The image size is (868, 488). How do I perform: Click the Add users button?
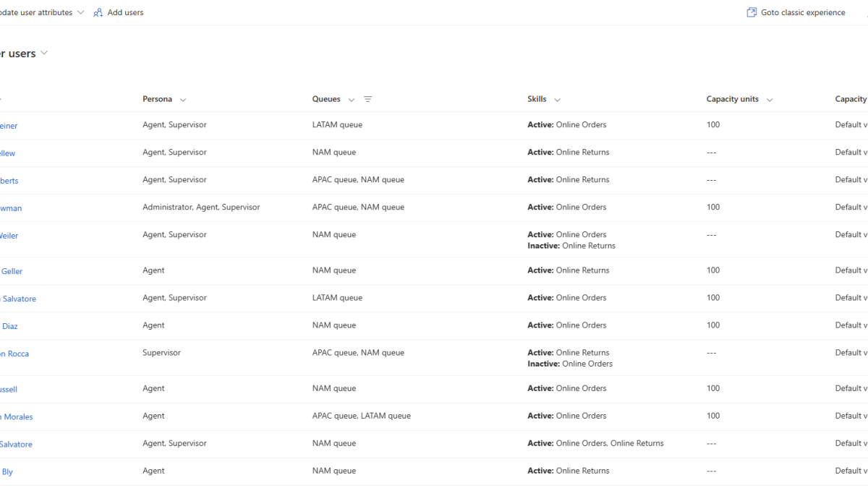119,12
